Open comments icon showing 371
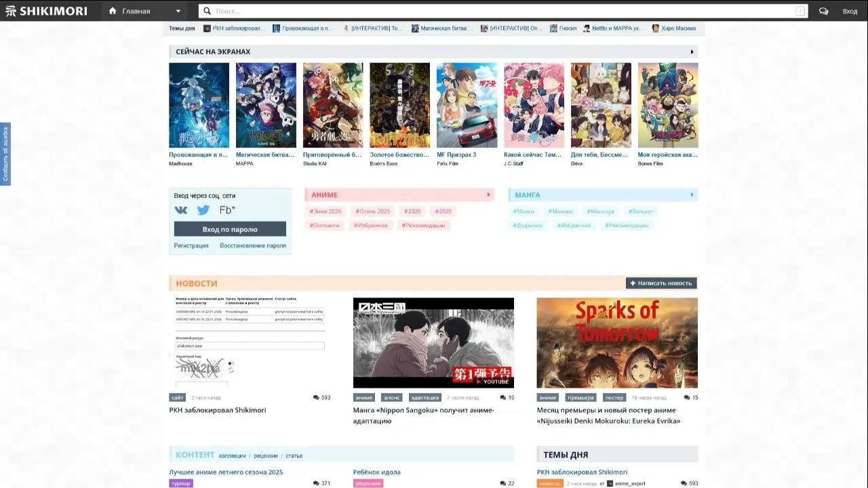868x488 pixels. [321, 483]
